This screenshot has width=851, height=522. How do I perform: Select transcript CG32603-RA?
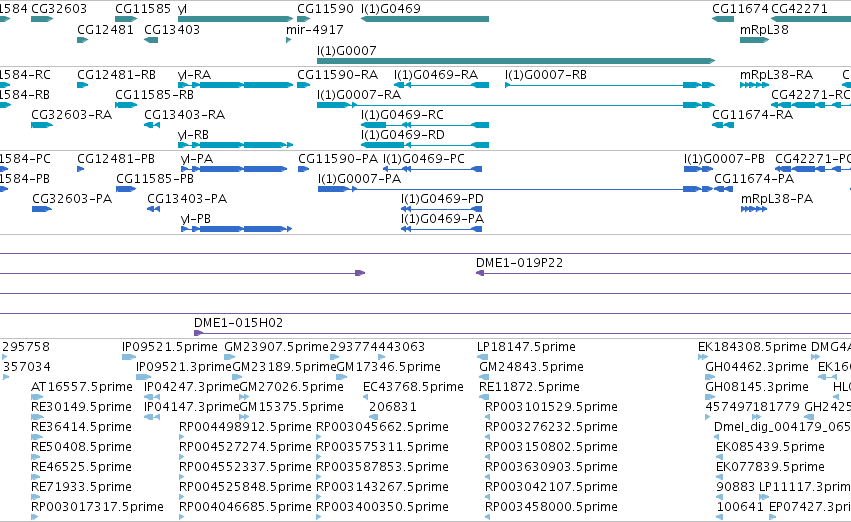(x=72, y=115)
